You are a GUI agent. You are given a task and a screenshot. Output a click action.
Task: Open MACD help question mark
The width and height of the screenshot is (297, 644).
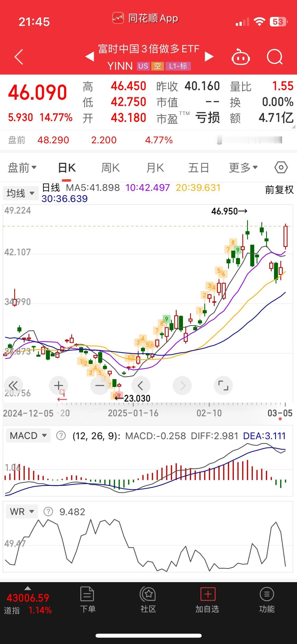[x=61, y=435]
